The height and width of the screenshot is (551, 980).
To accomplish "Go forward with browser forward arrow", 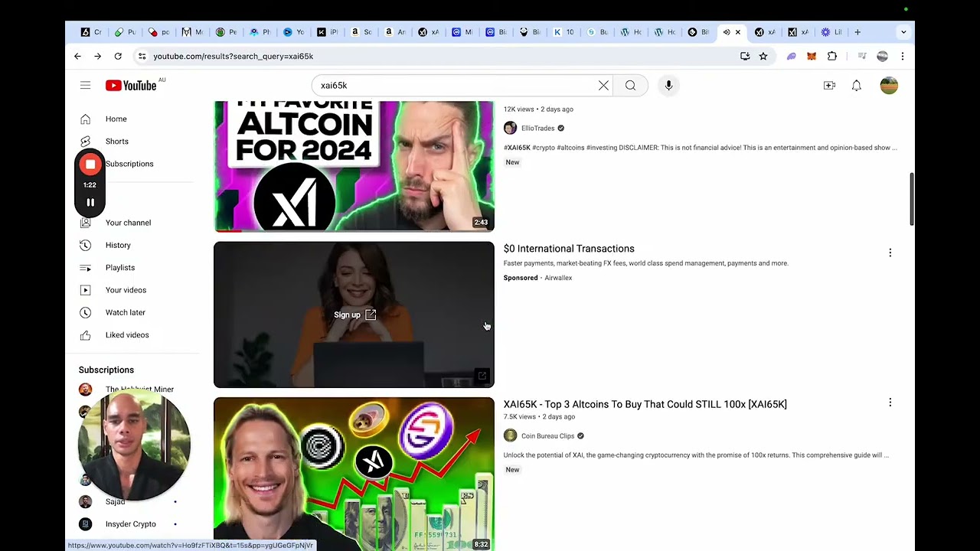I will coord(97,57).
